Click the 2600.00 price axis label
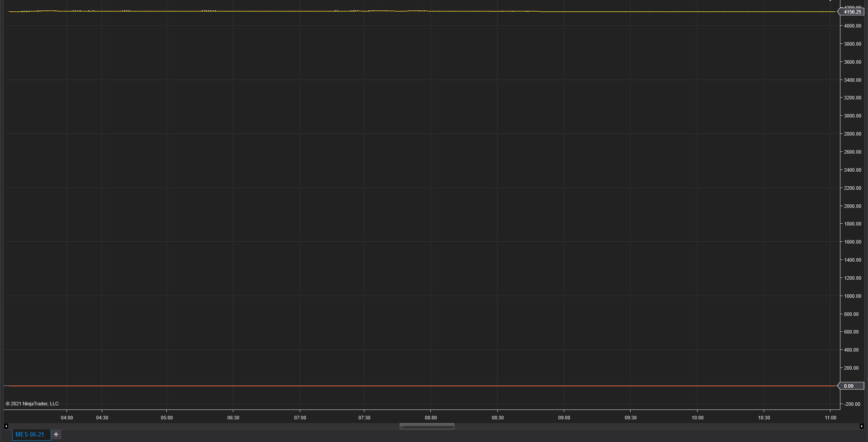This screenshot has height=442, width=868. click(x=852, y=152)
